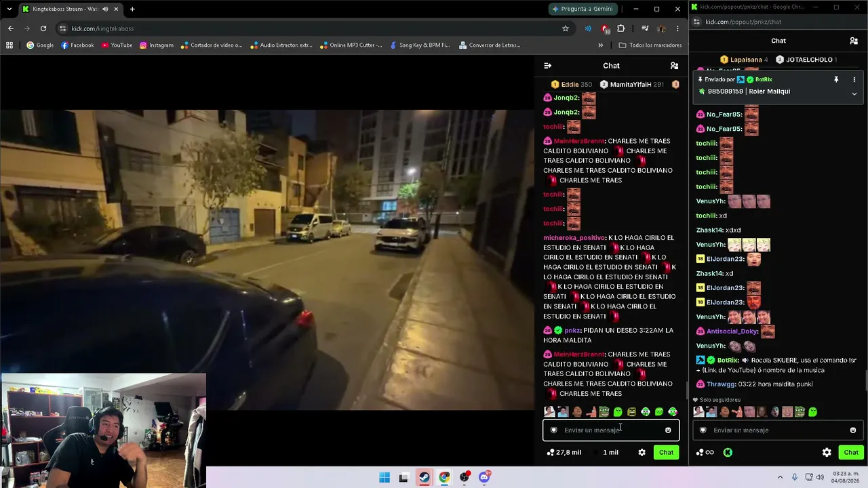Expand the pinned message chevron
This screenshot has width=868, height=488.
[854, 94]
